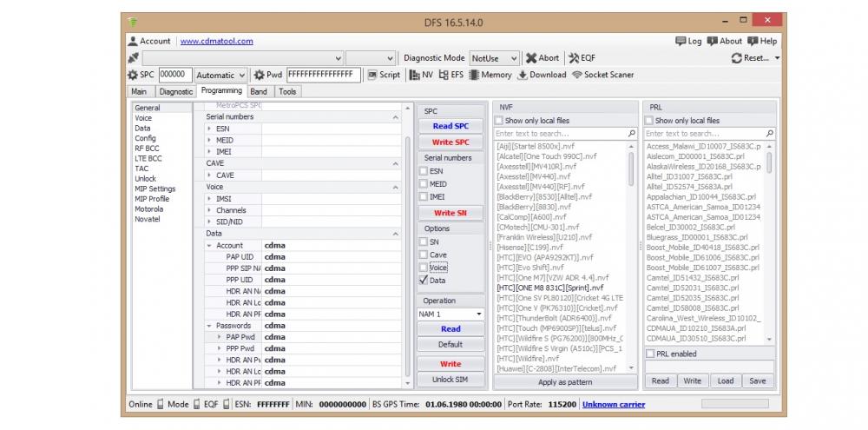The image size is (868, 430).
Task: Click the NVF search text field
Action: coord(560,134)
